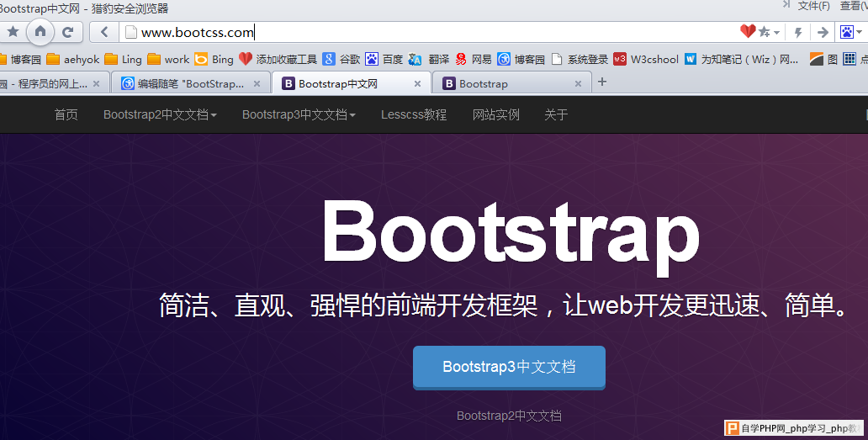Click the red heart icon in address bar
The image size is (868, 440).
[x=748, y=31]
